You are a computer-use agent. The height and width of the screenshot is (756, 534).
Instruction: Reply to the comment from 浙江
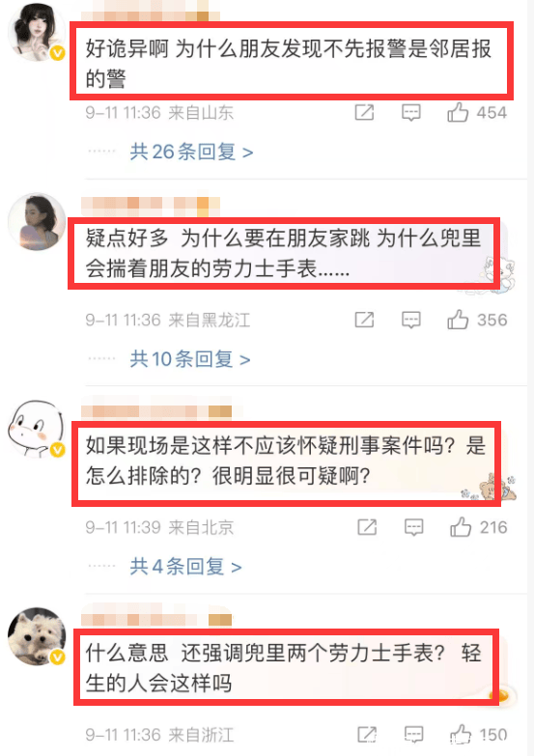tap(414, 735)
